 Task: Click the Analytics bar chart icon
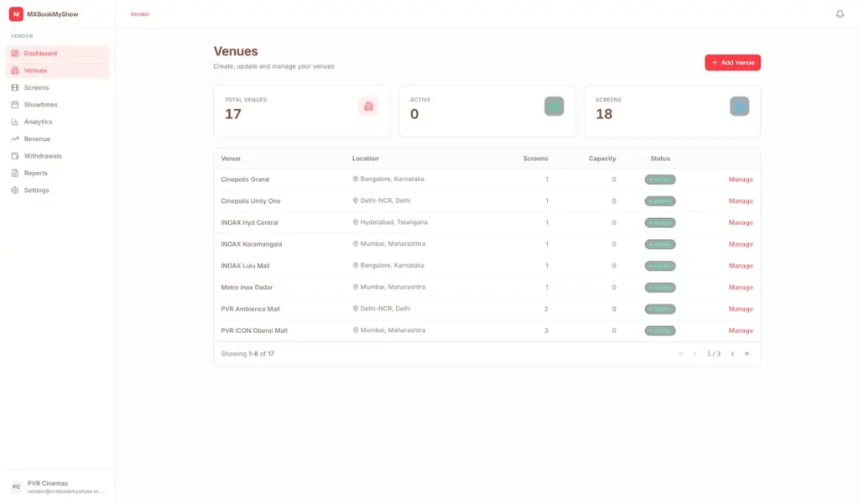tap(15, 122)
